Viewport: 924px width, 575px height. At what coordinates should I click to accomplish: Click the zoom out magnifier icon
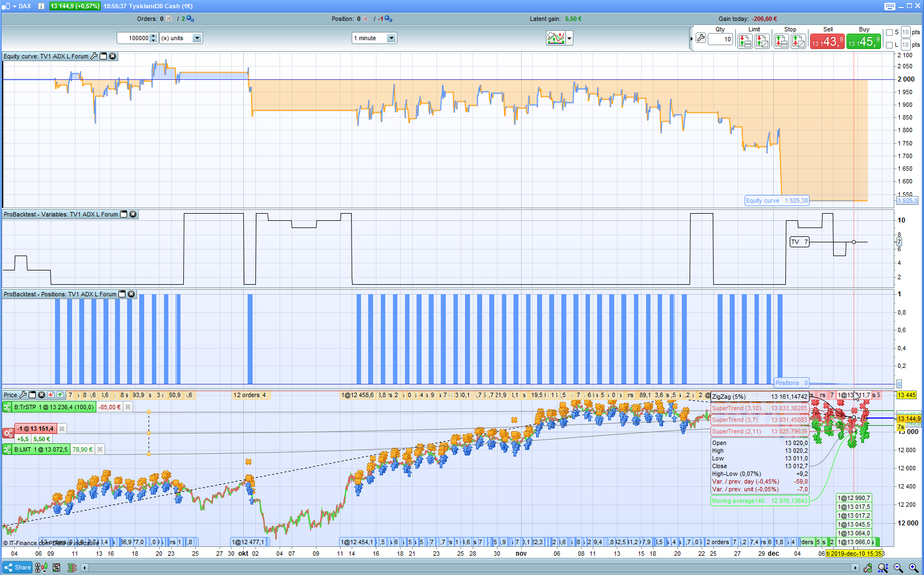pos(898,568)
